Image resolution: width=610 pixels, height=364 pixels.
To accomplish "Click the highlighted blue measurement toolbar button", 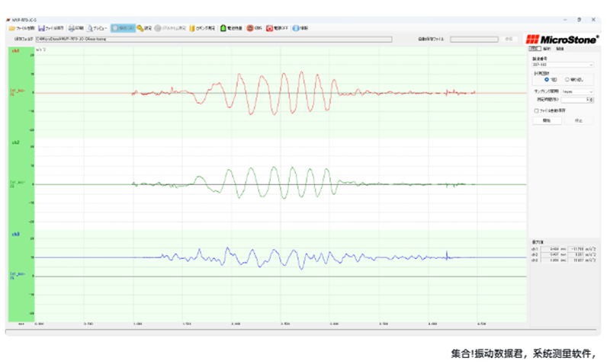I will [x=123, y=28].
